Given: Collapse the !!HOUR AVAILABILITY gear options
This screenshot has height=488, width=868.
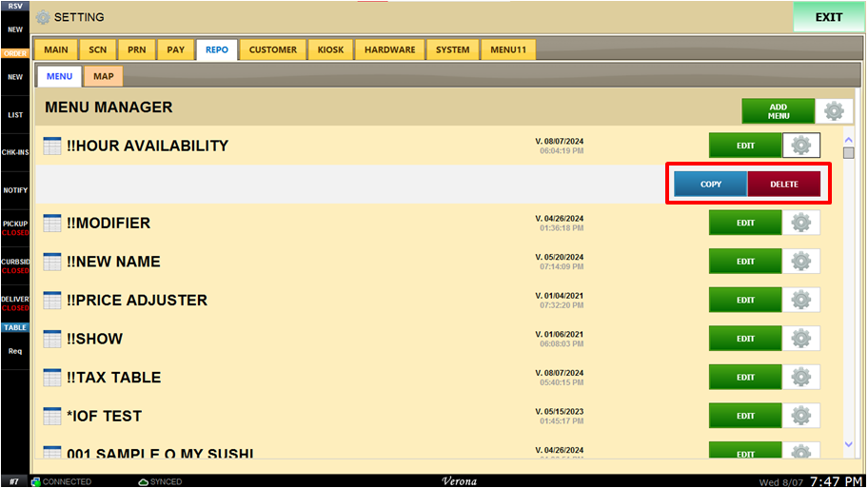Looking at the screenshot, I should point(800,146).
